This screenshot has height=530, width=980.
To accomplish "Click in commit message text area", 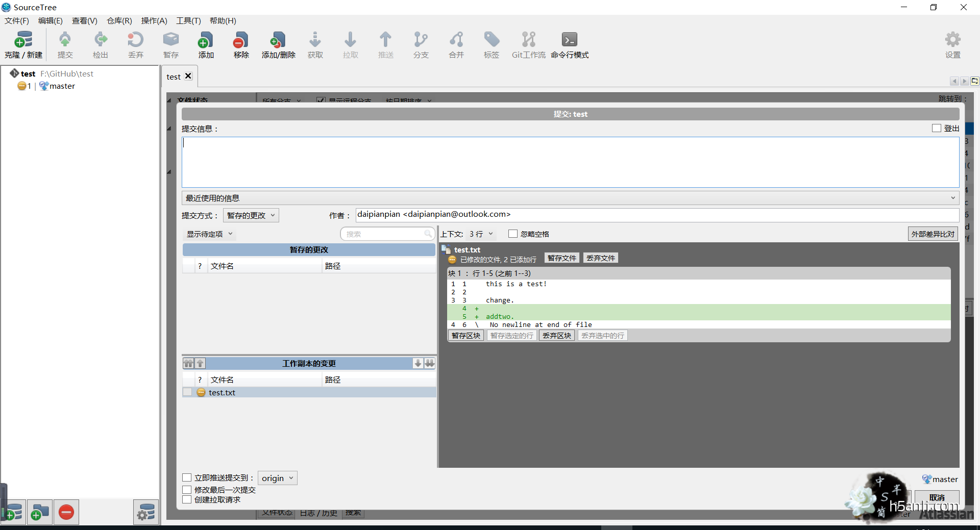I will click(570, 162).
